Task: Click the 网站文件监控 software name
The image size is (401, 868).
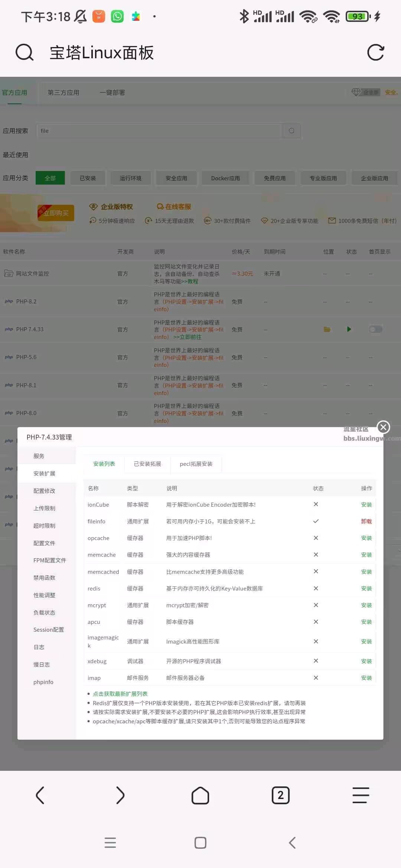Action: pos(32,273)
